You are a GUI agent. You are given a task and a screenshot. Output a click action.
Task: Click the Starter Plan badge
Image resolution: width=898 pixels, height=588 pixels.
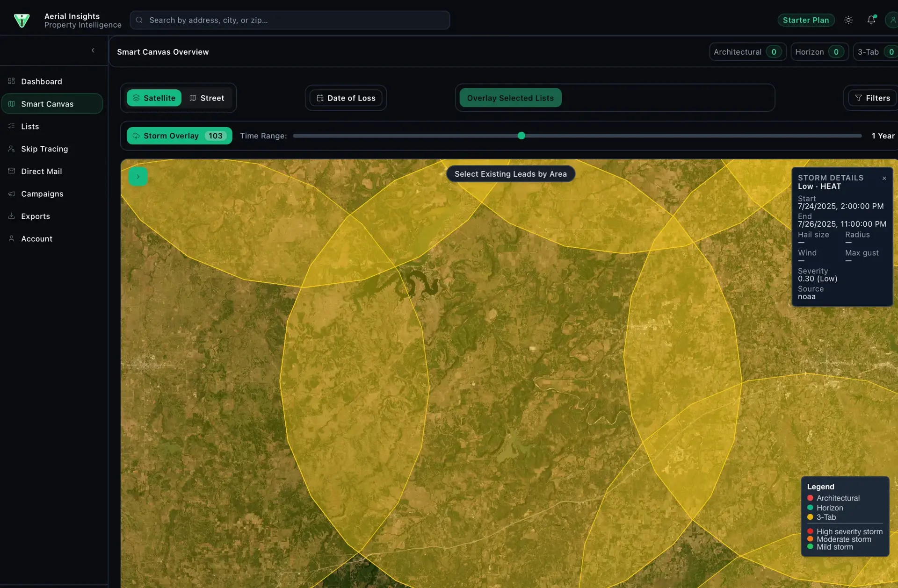[806, 20]
